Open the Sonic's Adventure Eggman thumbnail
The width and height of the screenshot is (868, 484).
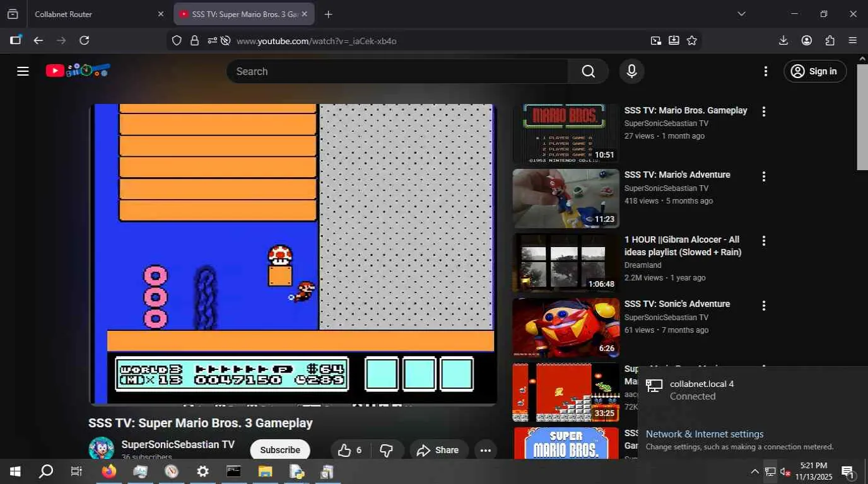(x=566, y=328)
